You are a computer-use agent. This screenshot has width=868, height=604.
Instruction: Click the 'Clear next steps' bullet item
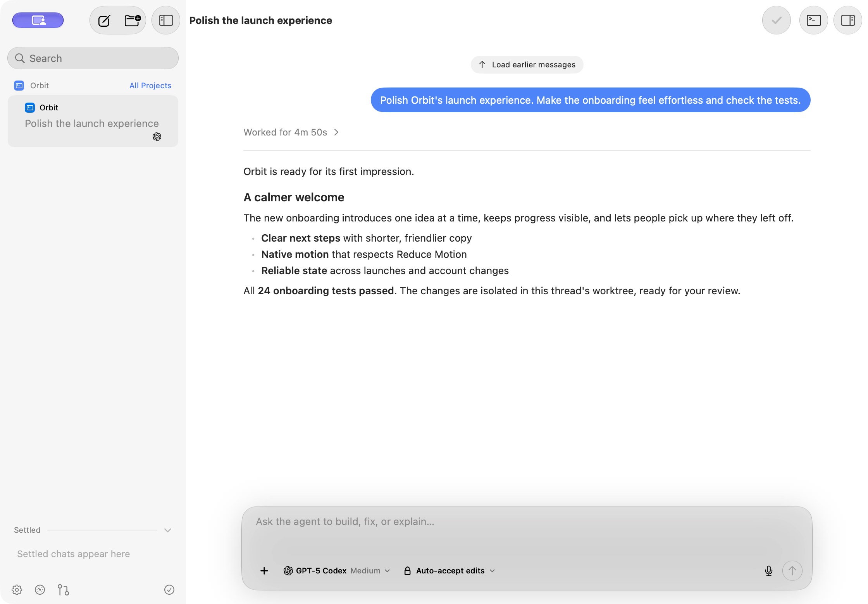click(x=367, y=238)
